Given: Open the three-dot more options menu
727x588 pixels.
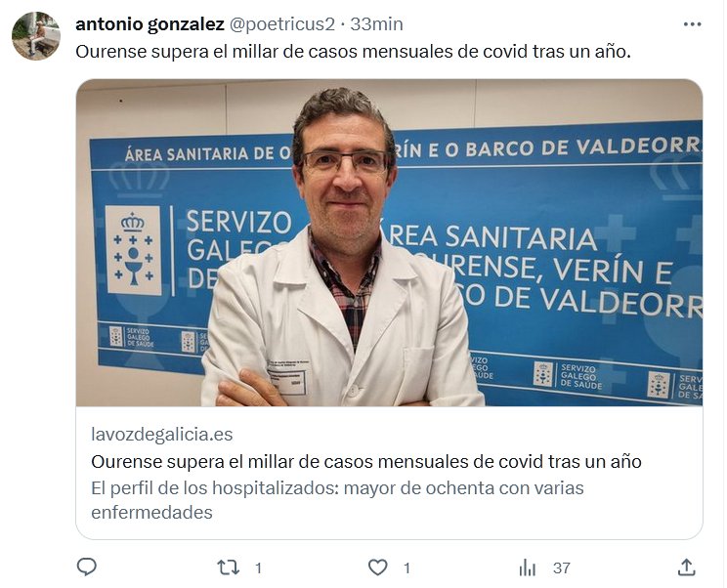Looking at the screenshot, I should (692, 24).
